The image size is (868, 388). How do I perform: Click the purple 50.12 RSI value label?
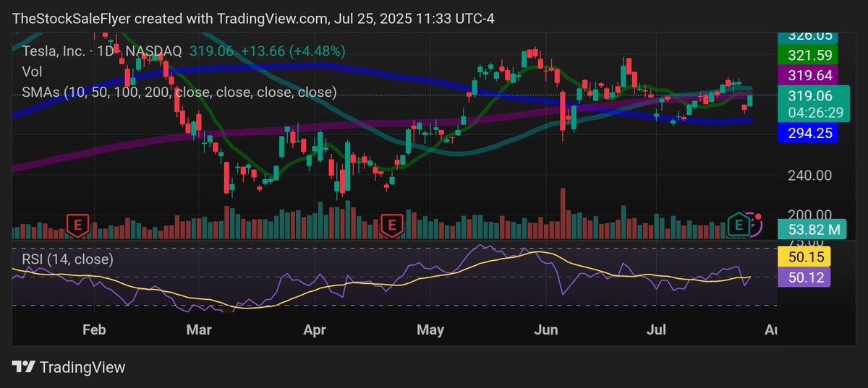805,277
